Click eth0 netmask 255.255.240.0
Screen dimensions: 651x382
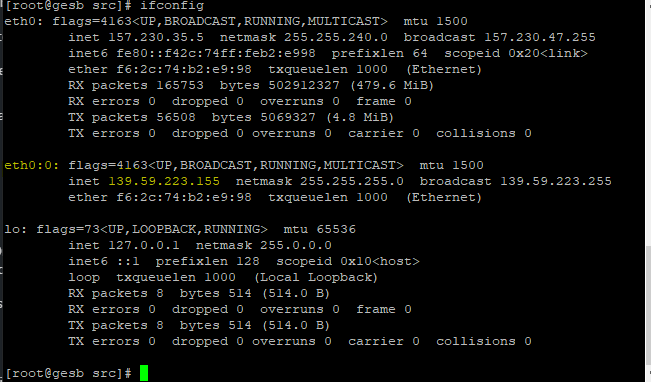(x=335, y=37)
